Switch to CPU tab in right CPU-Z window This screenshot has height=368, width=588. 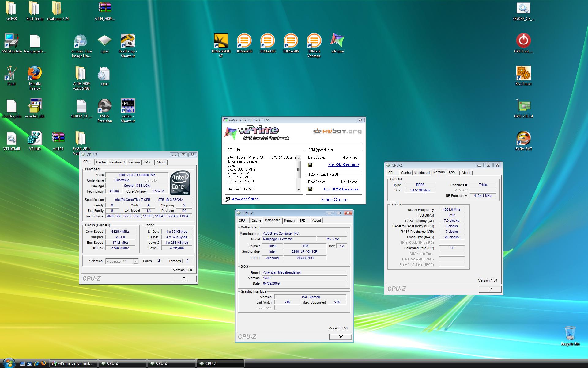click(391, 173)
